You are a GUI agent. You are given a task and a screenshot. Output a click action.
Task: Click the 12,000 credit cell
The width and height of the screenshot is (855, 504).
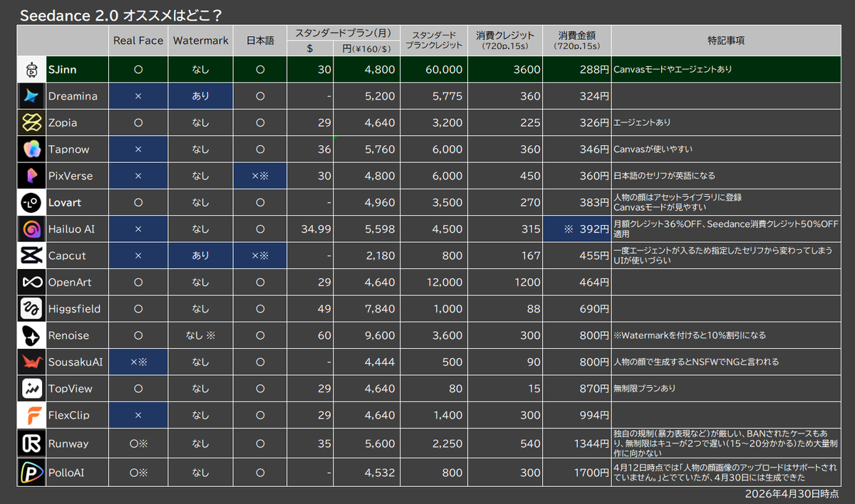pyautogui.click(x=434, y=282)
